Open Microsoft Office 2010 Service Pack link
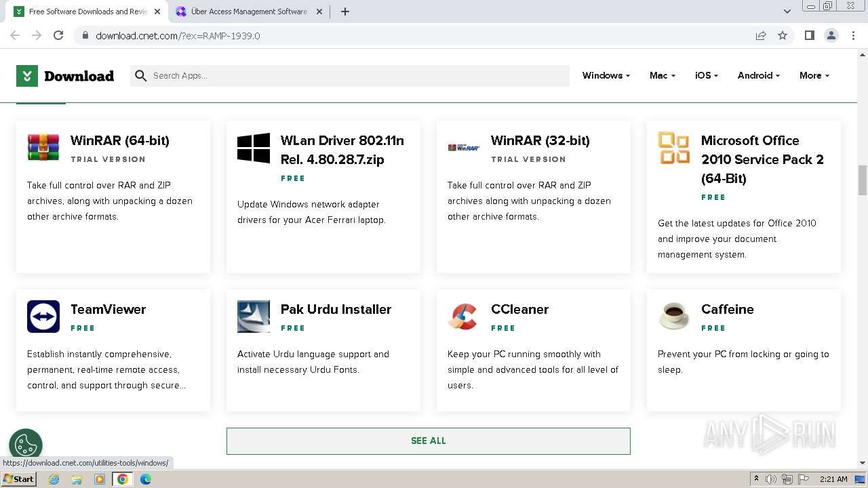This screenshot has height=488, width=868. point(762,159)
